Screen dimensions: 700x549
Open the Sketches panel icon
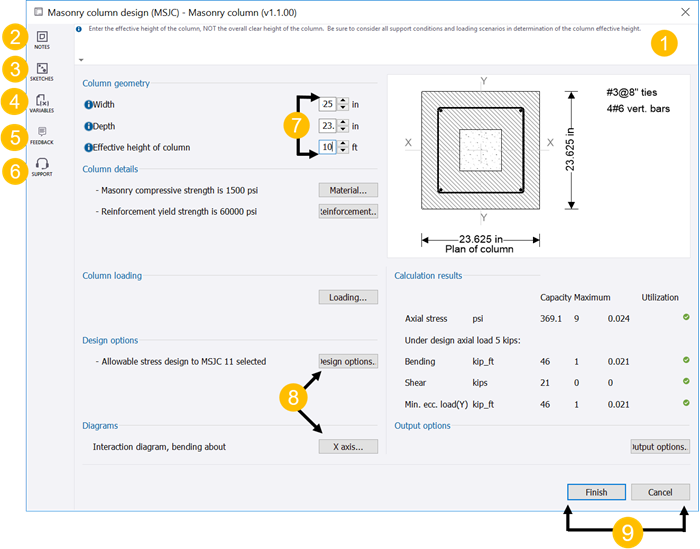coord(42,68)
